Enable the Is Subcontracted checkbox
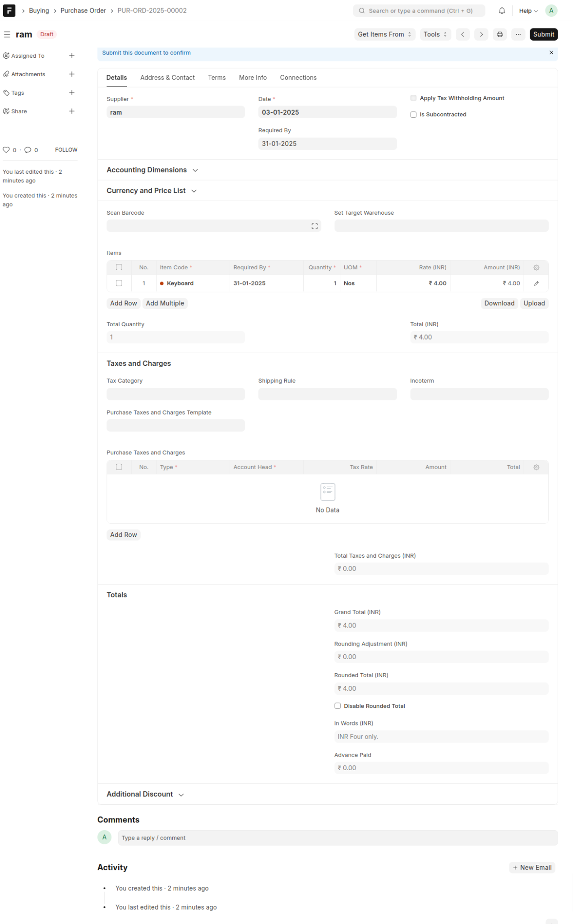 click(413, 115)
